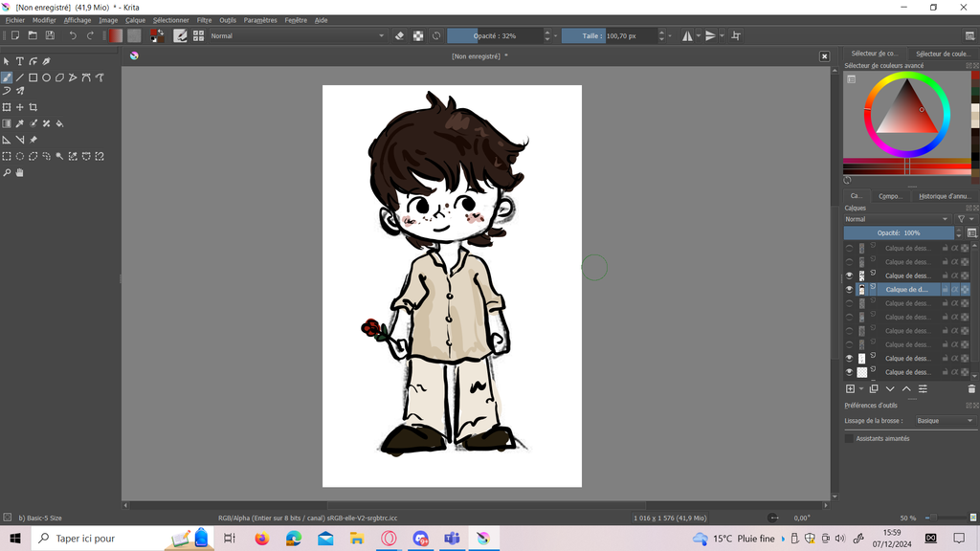980x551 pixels.
Task: Hide the selected highlighted layer via eye icon
Action: [x=849, y=289]
